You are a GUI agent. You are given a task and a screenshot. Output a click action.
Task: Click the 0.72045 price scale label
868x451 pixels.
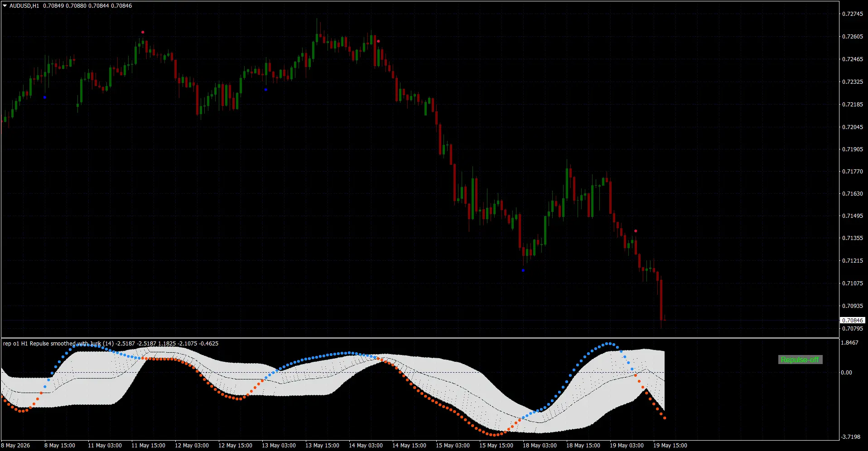pos(852,127)
